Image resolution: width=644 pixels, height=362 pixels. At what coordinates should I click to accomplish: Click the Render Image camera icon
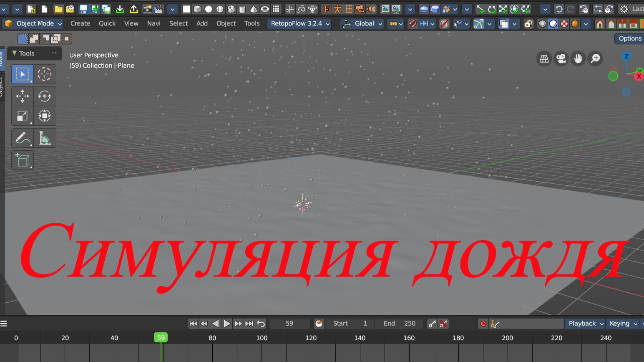(147, 9)
